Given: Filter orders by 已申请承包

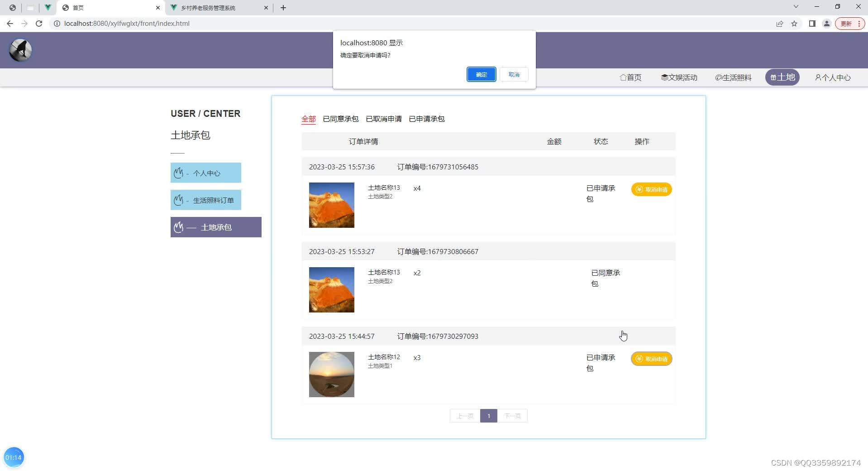Looking at the screenshot, I should click(x=427, y=119).
